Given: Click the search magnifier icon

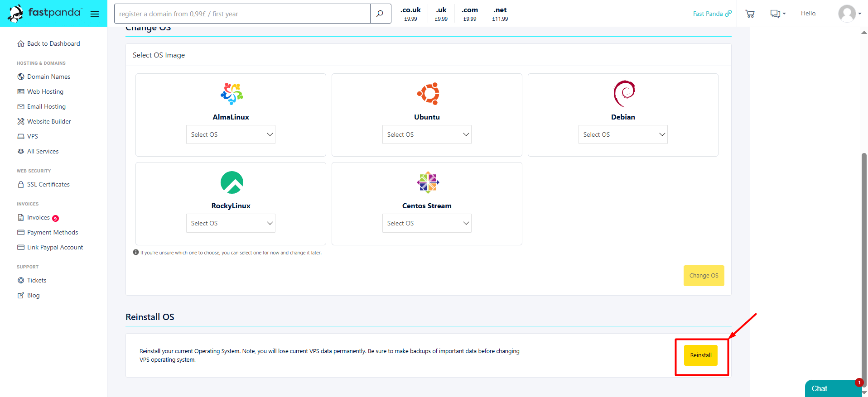Looking at the screenshot, I should [380, 14].
